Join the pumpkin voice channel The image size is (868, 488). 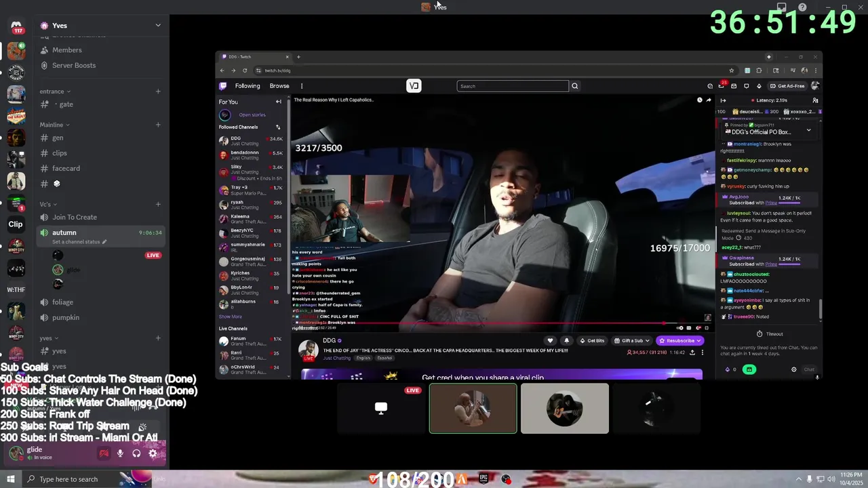(101, 317)
